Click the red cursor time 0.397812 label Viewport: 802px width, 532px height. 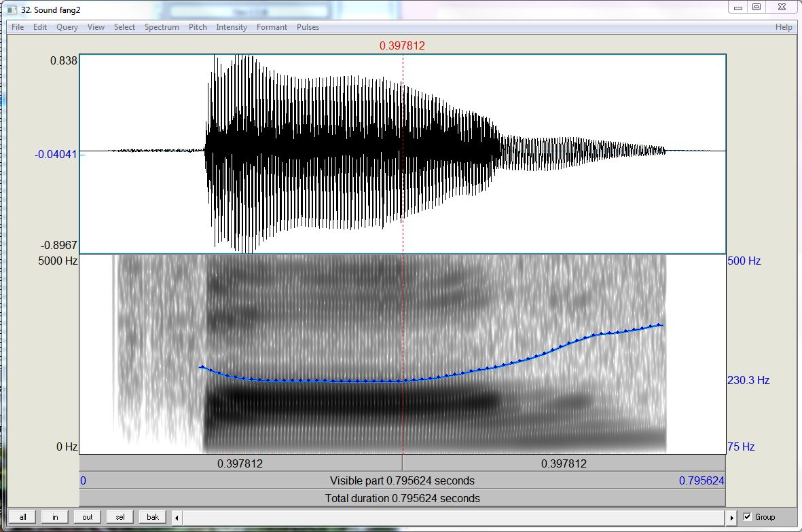402,46
